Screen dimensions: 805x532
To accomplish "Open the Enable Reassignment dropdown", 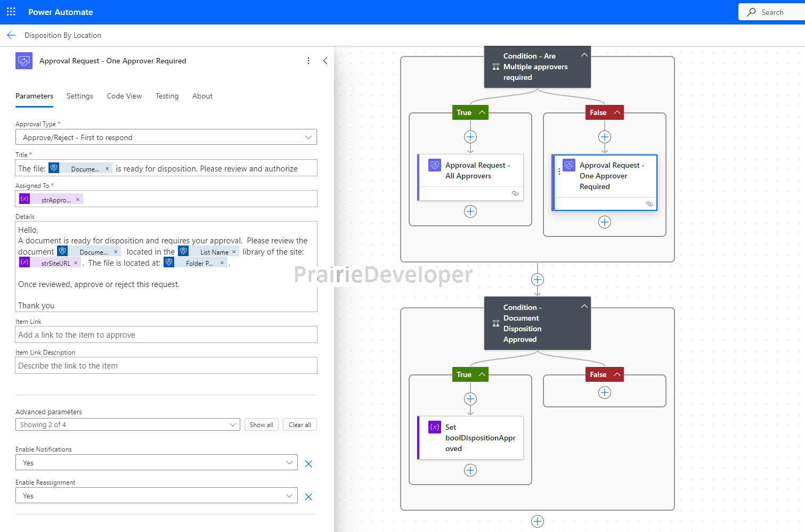I will pos(157,496).
